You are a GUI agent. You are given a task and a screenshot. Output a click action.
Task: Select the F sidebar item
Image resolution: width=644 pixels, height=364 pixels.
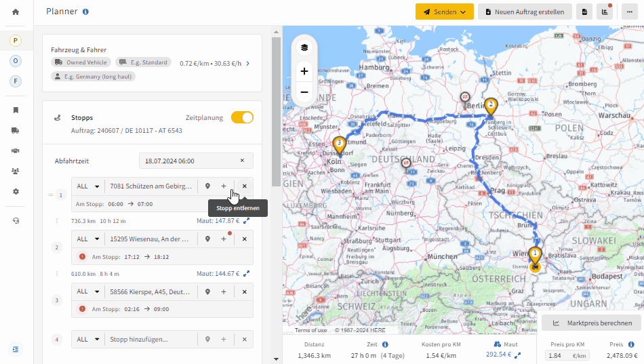[x=16, y=81]
